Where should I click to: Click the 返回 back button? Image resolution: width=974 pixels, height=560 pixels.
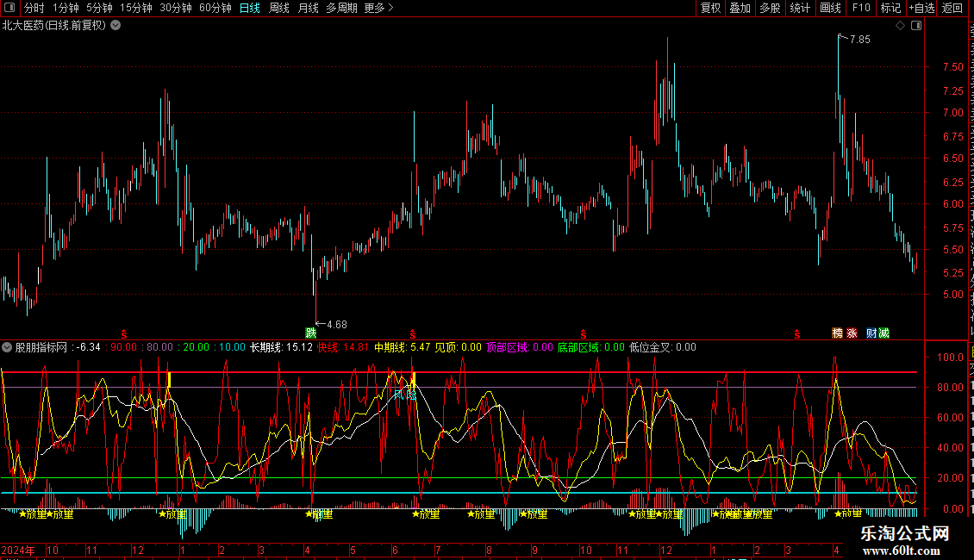(952, 8)
